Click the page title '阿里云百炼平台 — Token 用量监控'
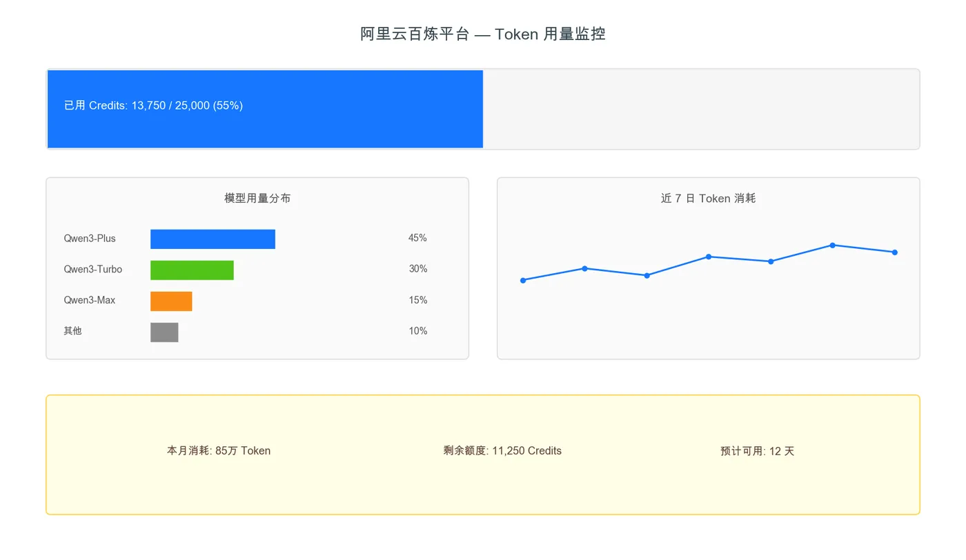 [483, 34]
